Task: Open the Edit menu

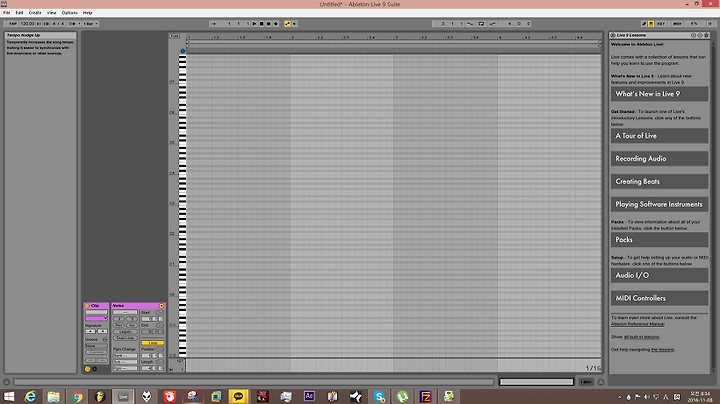Action: coord(19,13)
